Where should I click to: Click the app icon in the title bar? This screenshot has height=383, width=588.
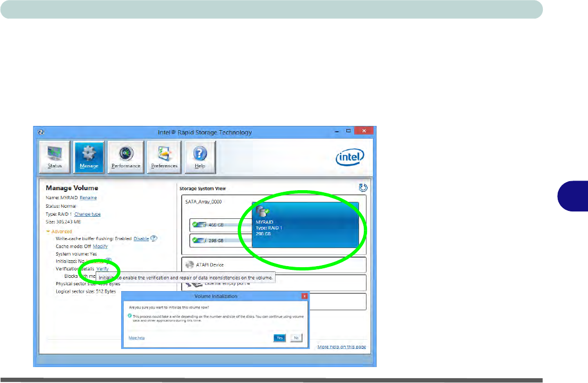(x=41, y=132)
